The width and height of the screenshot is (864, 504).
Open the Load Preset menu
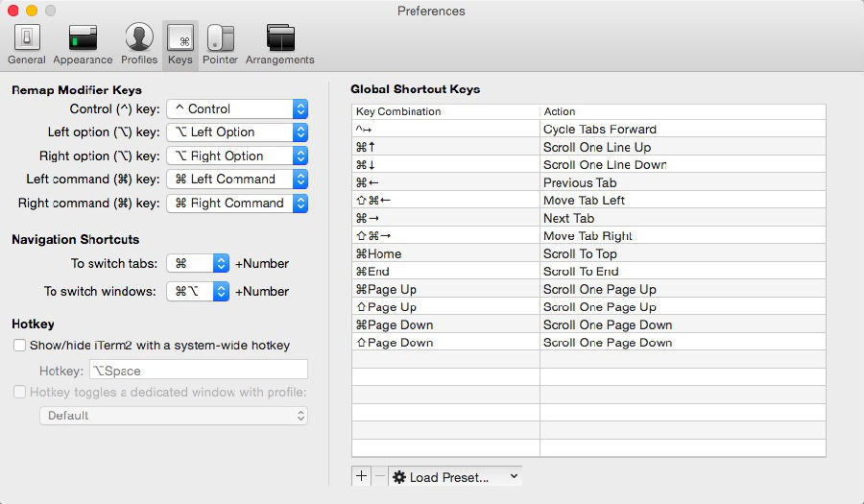[x=455, y=477]
